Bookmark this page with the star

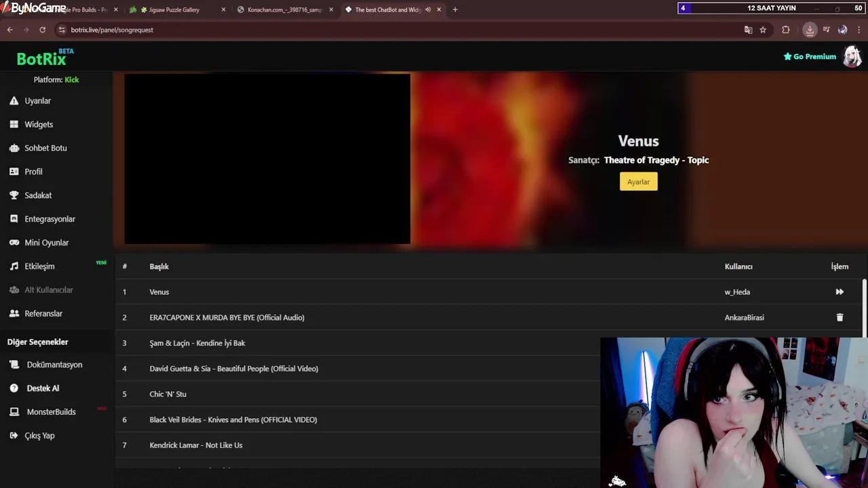tap(763, 30)
